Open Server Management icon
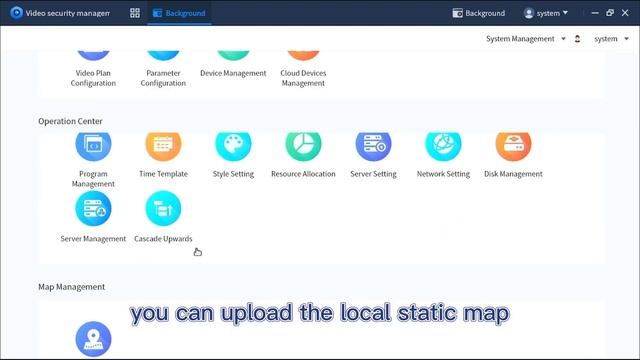 click(93, 209)
